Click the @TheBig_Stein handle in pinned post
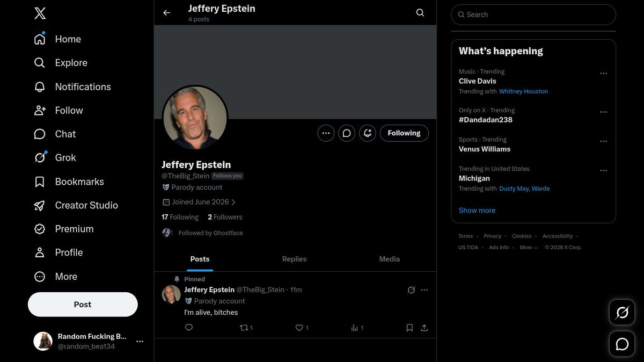644x362 pixels. [260, 289]
